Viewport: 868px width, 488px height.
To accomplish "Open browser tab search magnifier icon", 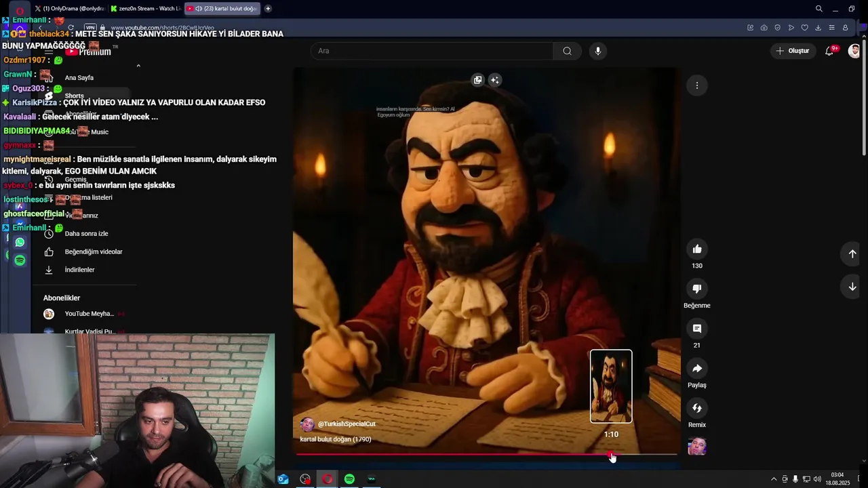I will point(819,9).
